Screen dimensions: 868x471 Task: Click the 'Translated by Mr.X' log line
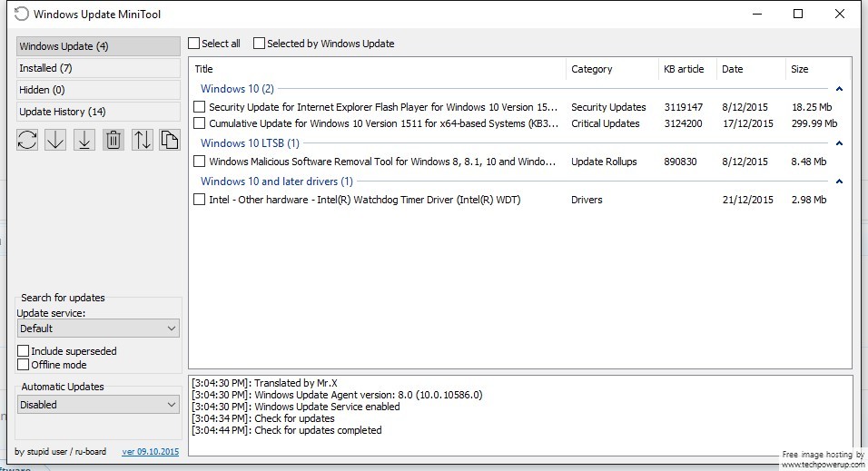(x=264, y=383)
